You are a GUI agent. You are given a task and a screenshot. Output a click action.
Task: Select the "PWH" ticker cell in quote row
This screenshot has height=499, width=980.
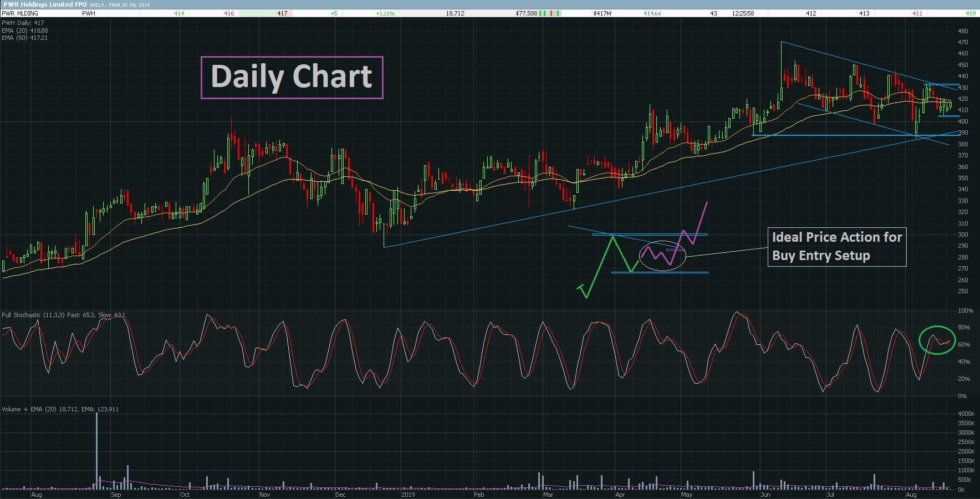click(x=89, y=13)
